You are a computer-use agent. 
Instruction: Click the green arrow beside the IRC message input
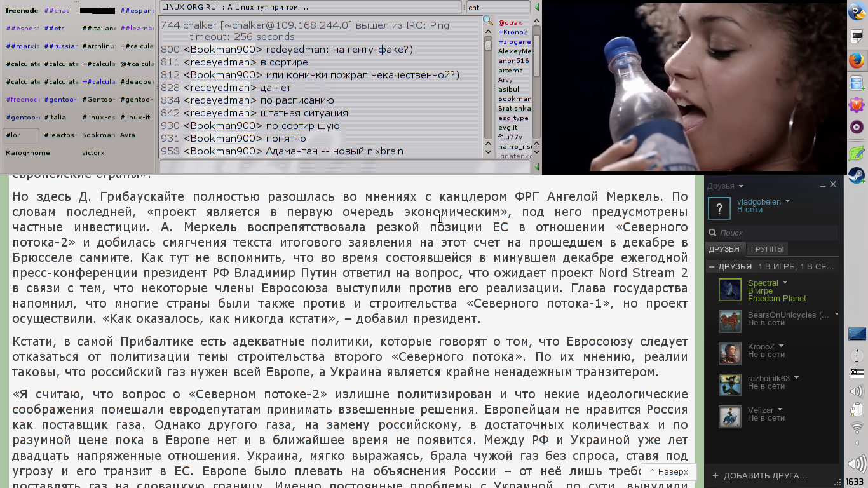point(537,167)
